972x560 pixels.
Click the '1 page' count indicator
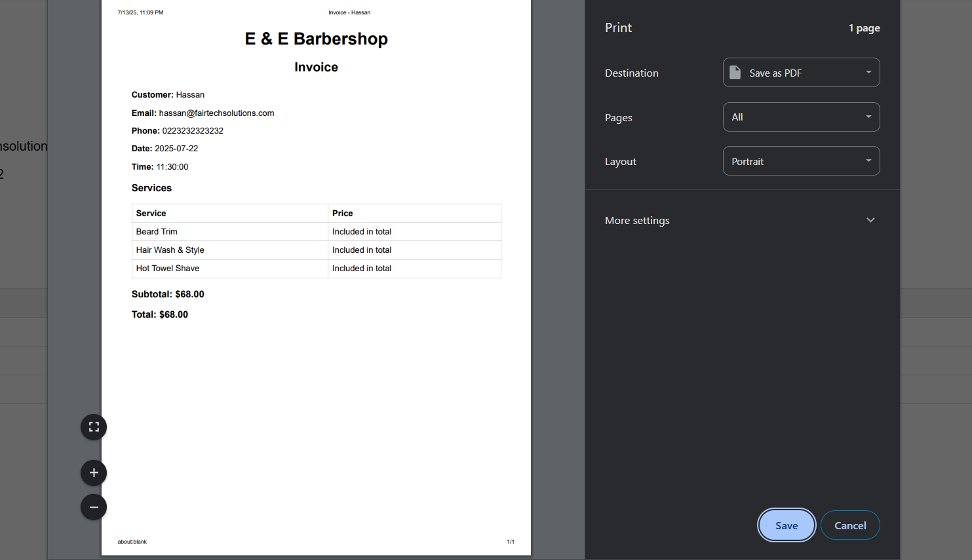click(x=864, y=28)
